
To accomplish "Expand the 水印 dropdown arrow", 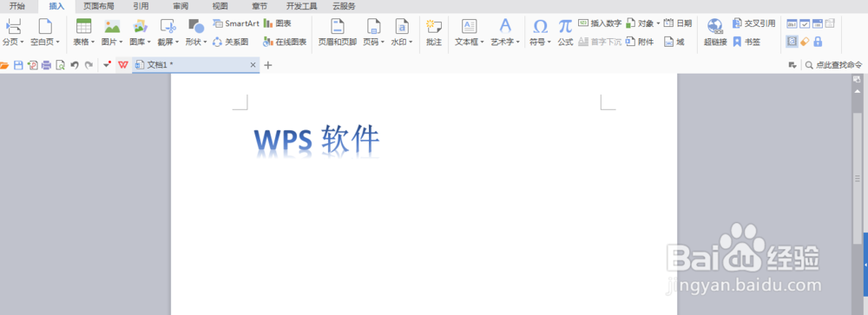I will [x=411, y=42].
